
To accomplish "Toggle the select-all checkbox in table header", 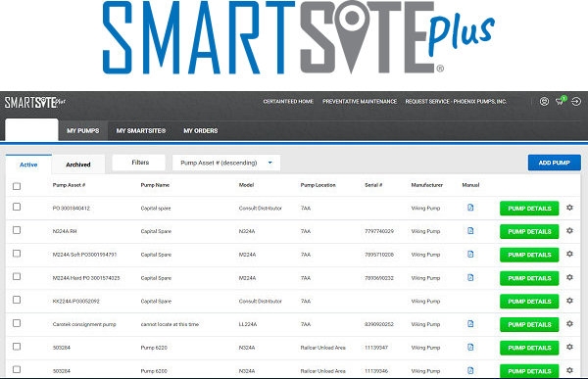I will coord(17,186).
